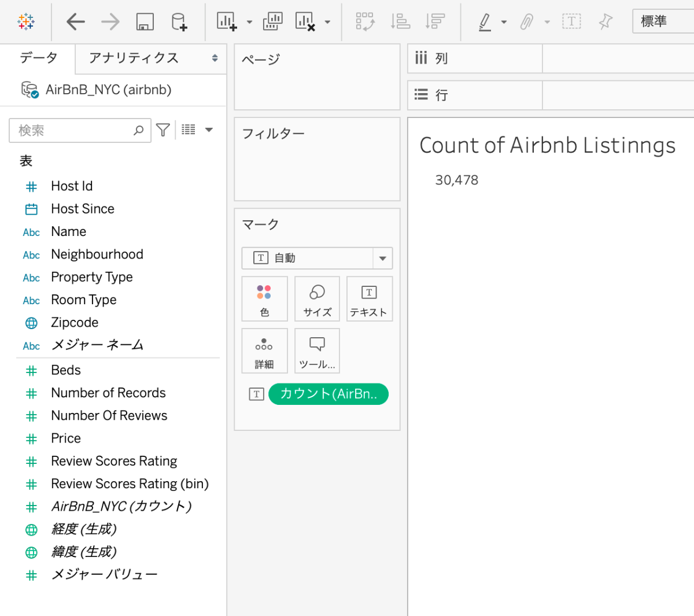This screenshot has width=694, height=616.
Task: Redo with the forward arrow
Action: 110,22
